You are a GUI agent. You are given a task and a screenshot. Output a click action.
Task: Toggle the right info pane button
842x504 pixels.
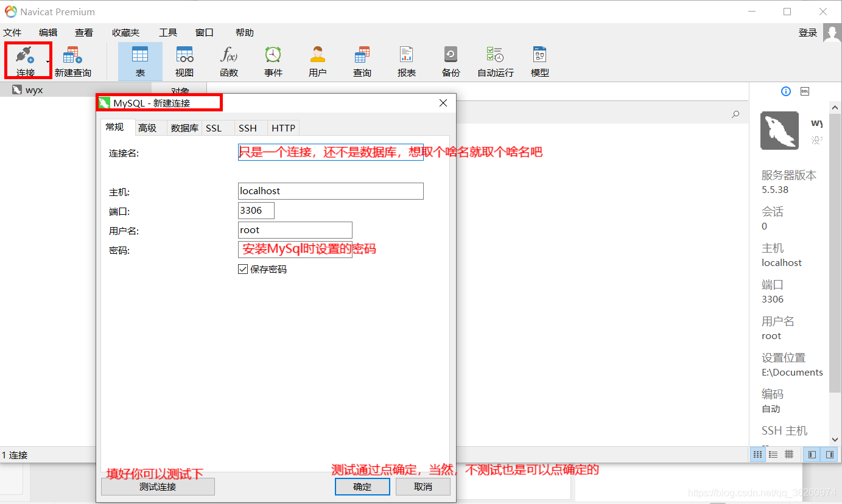(829, 454)
